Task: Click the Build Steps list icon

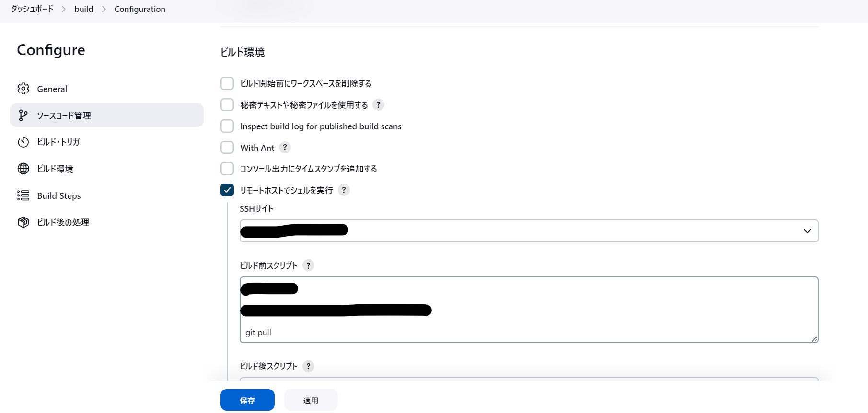Action: (x=23, y=195)
